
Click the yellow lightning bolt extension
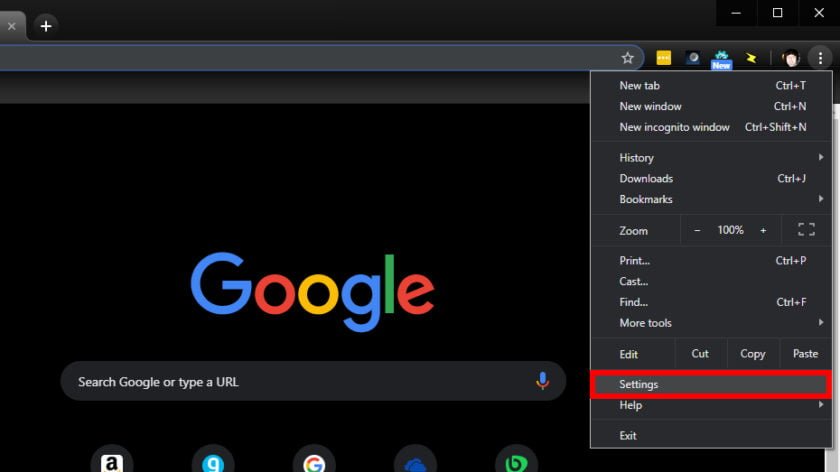pos(750,58)
